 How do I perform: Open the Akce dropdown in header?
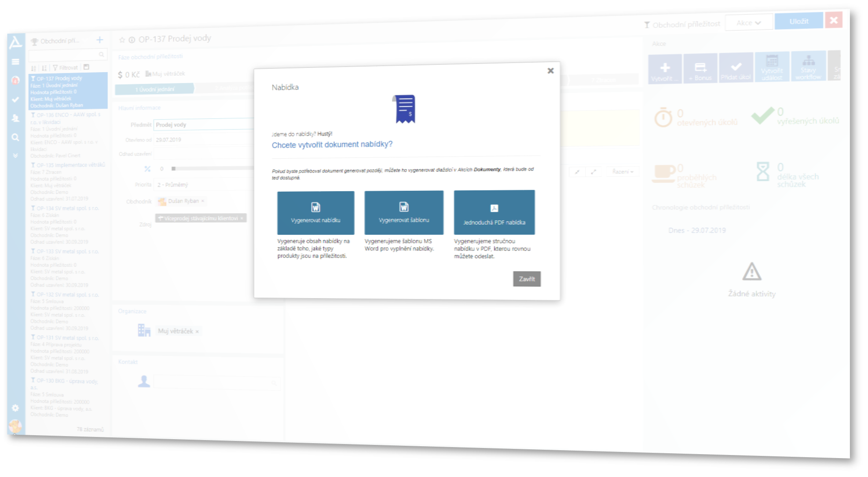coord(749,22)
